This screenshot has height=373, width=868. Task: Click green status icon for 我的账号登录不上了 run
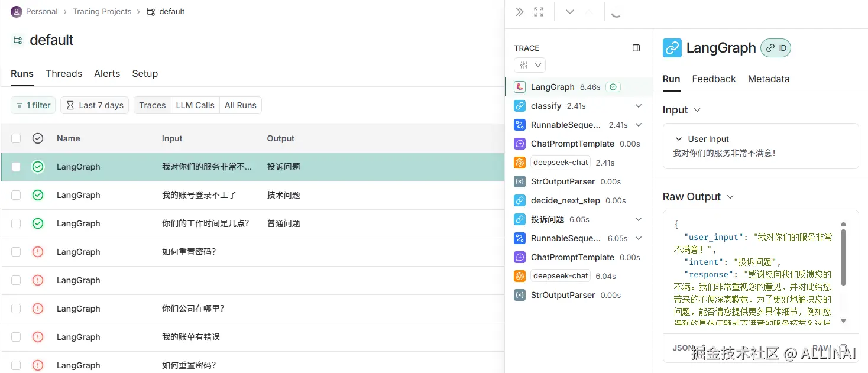[38, 195]
